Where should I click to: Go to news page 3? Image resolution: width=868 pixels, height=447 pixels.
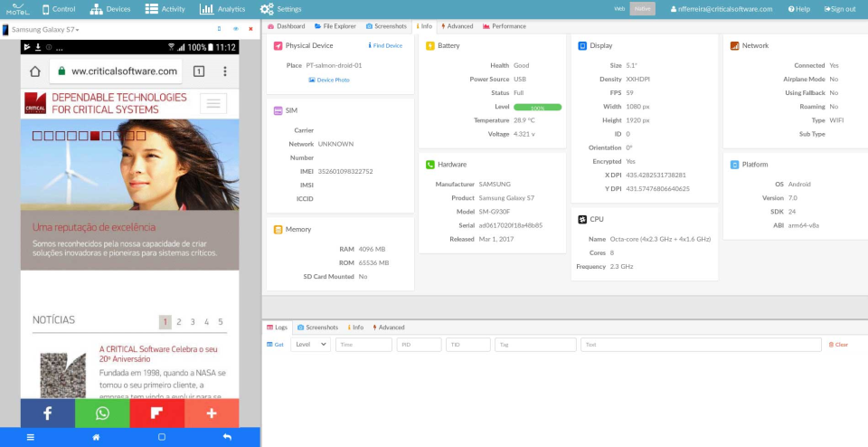193,322
